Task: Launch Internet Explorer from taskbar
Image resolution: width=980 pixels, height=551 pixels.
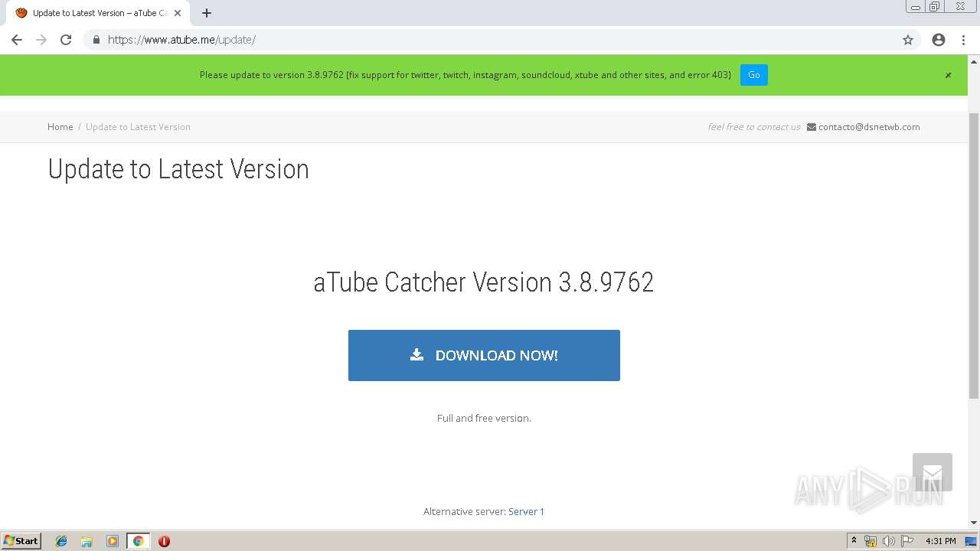Action: tap(61, 541)
